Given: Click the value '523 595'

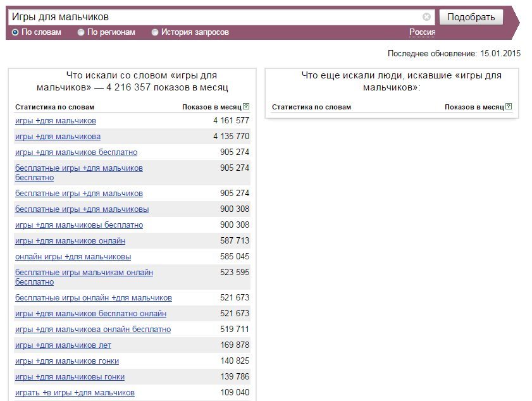Looking at the screenshot, I should pos(235,272).
